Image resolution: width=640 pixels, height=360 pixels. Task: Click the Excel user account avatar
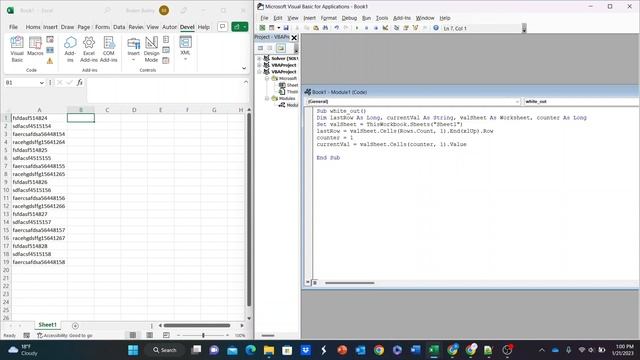[x=164, y=10]
